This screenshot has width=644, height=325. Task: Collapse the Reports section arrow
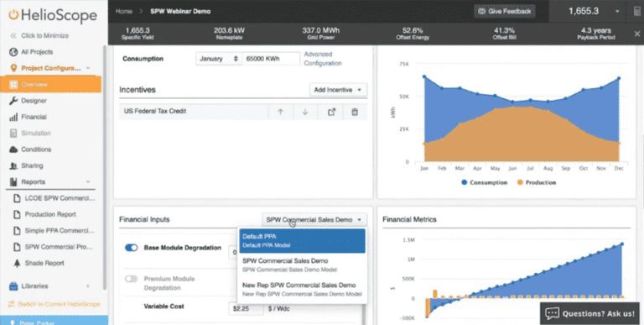click(88, 182)
